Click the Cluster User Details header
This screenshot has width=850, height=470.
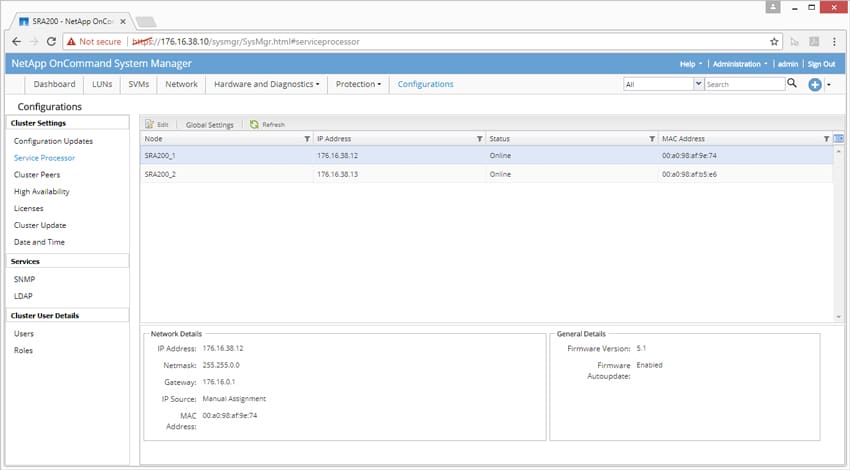[68, 316]
